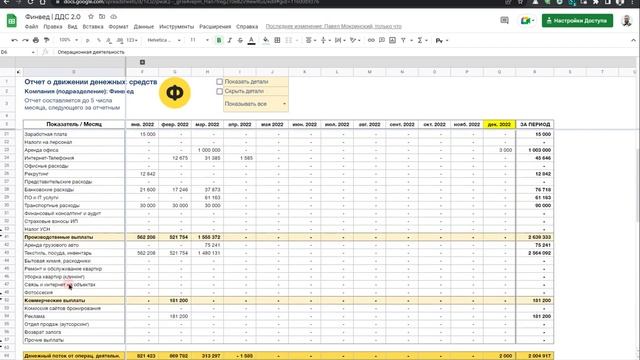Open the text color picker
Image resolution: width=640 pixels, height=360 pixels.
pyautogui.click(x=251, y=40)
